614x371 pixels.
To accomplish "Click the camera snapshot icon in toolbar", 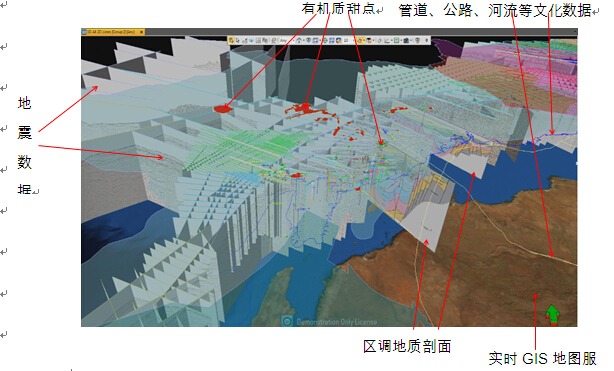I will [x=406, y=40].
